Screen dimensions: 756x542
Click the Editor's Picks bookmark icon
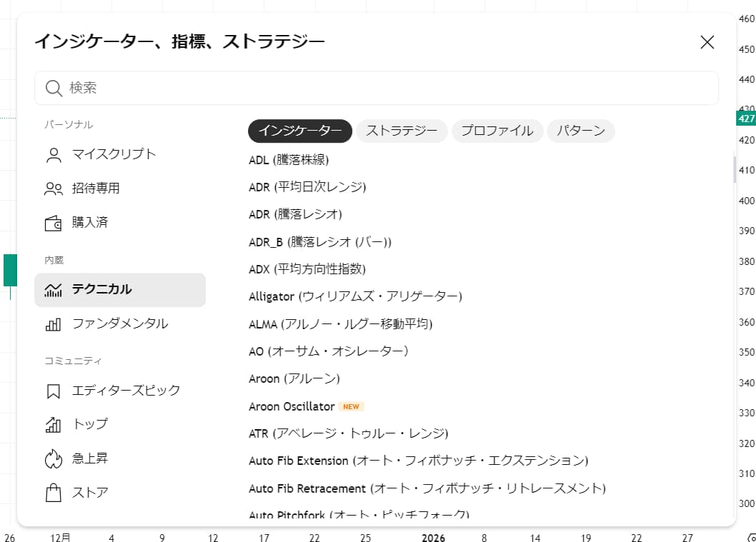click(54, 391)
